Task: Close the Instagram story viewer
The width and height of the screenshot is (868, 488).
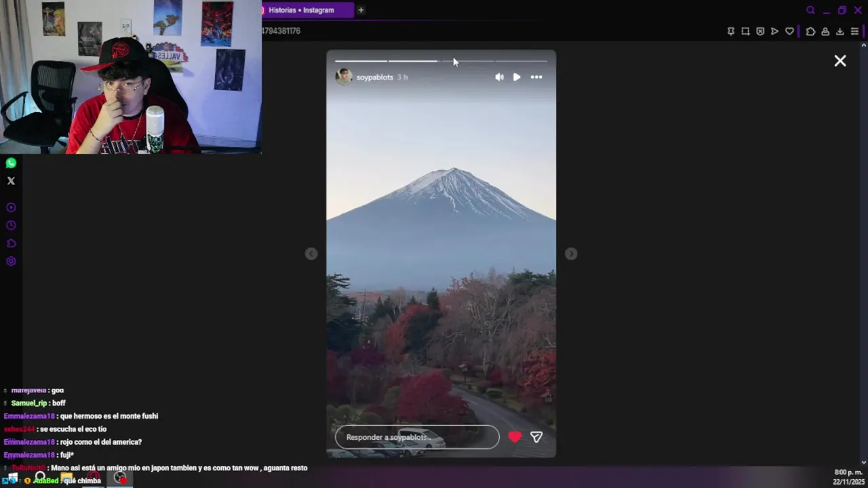Action: pos(840,61)
